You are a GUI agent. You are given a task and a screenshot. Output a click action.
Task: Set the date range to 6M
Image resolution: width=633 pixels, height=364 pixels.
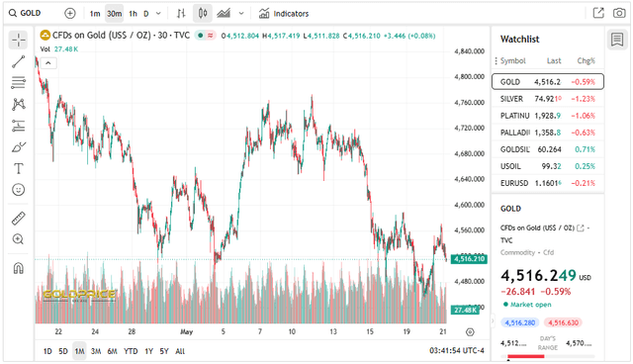tap(112, 351)
